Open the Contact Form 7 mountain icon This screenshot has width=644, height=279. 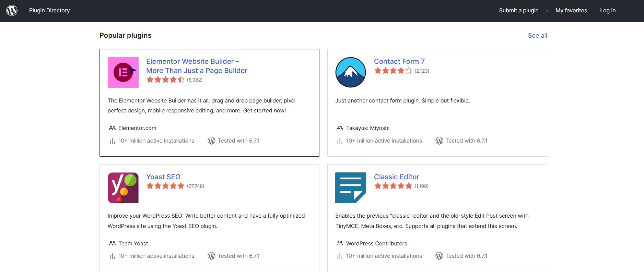tap(351, 72)
